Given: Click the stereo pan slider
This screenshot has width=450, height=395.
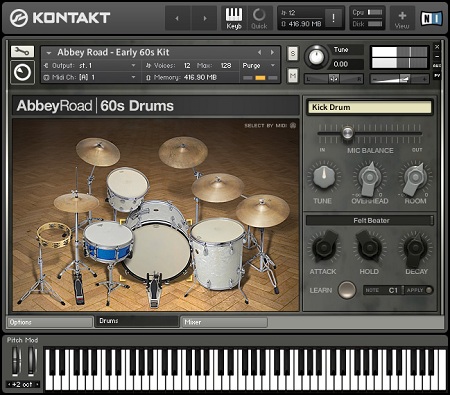Looking at the screenshot, I should [x=334, y=79].
